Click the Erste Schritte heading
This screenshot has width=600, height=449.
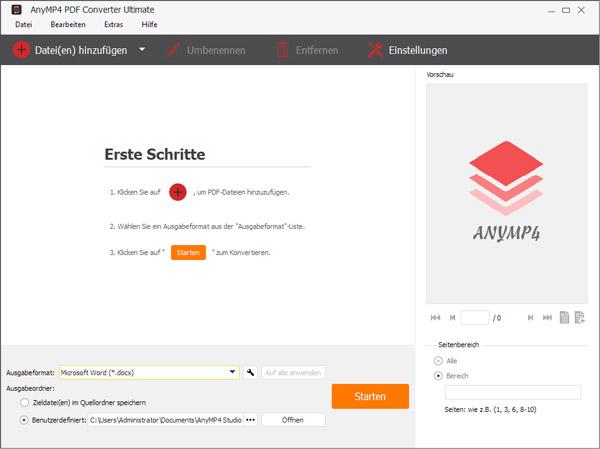[x=155, y=154]
